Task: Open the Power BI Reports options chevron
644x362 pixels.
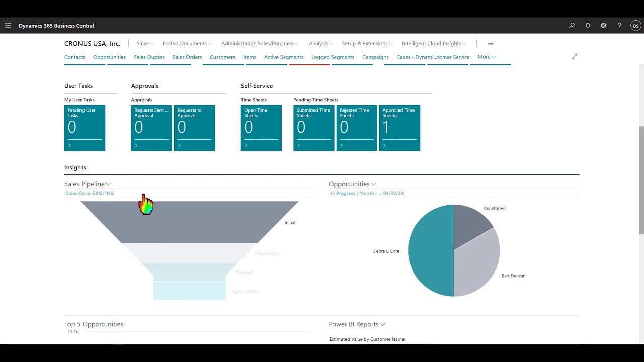Action: pos(383,325)
